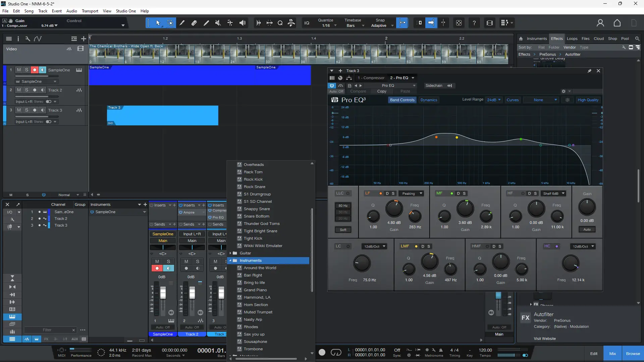Pin the Track 3 plugin window
The width and height of the screenshot is (644, 362).
(589, 71)
